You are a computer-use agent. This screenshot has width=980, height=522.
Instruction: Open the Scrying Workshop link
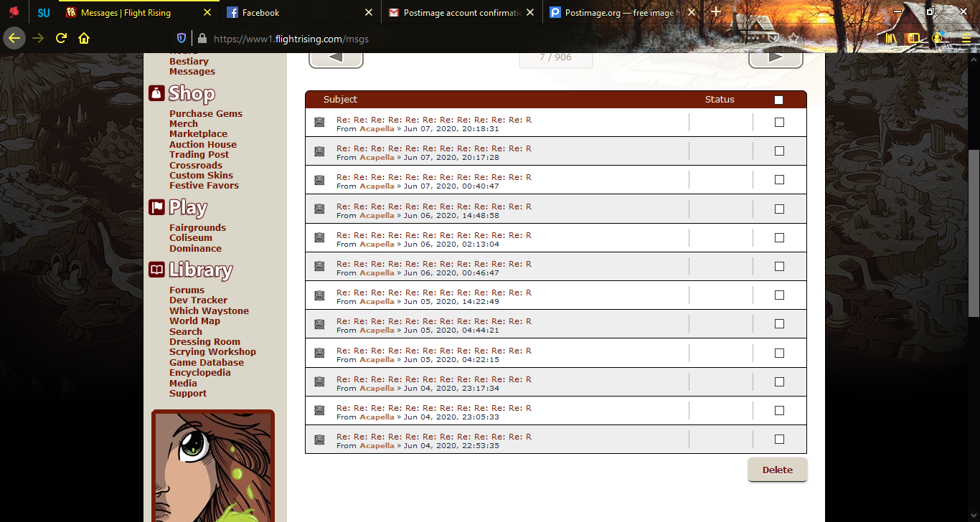[x=213, y=352]
